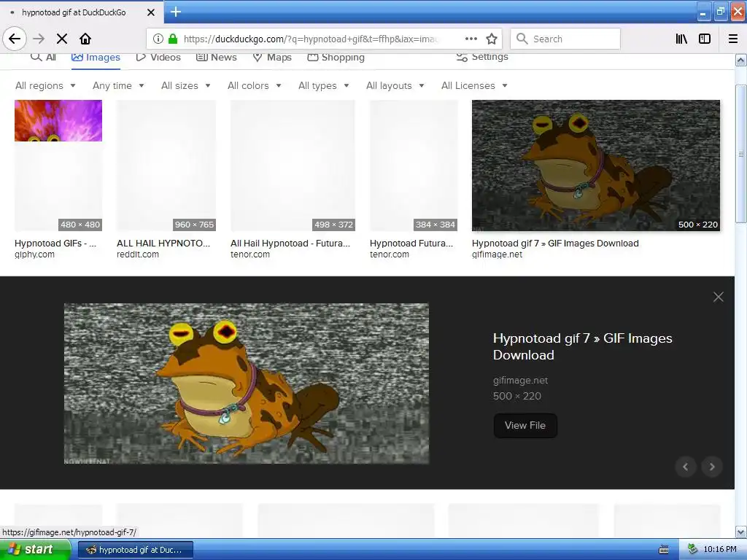Click the 500 × 220 size text in detail panel
This screenshot has width=747, height=560.
pyautogui.click(x=517, y=396)
